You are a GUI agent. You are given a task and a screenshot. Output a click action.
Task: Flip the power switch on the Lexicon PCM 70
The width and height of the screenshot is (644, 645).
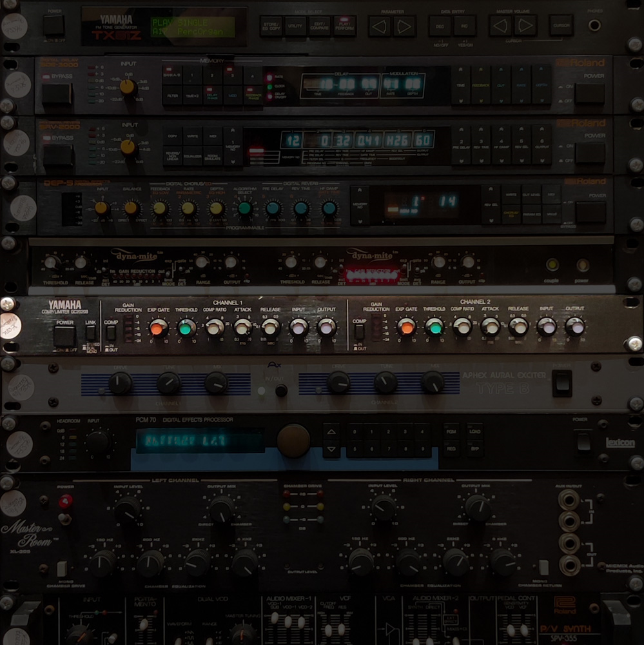[583, 442]
